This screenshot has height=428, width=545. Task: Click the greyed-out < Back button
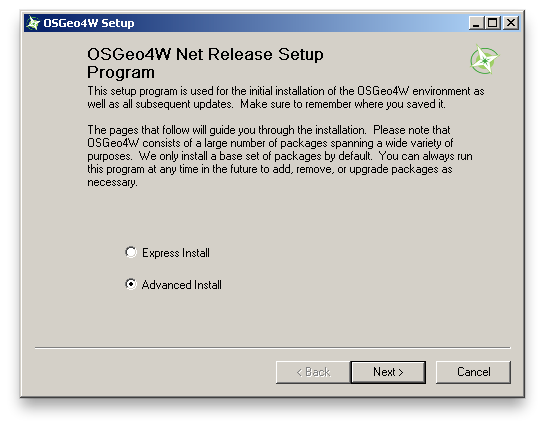(313, 372)
